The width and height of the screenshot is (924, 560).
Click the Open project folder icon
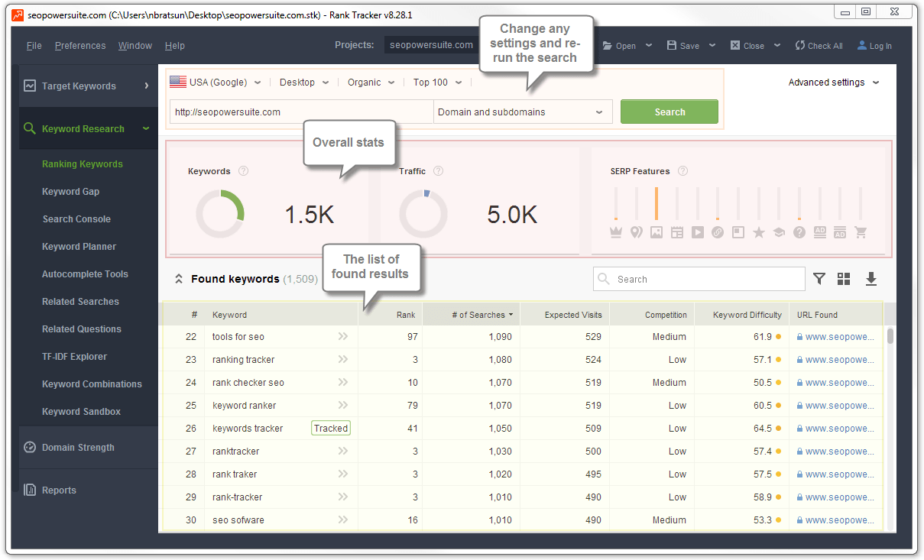(608, 46)
